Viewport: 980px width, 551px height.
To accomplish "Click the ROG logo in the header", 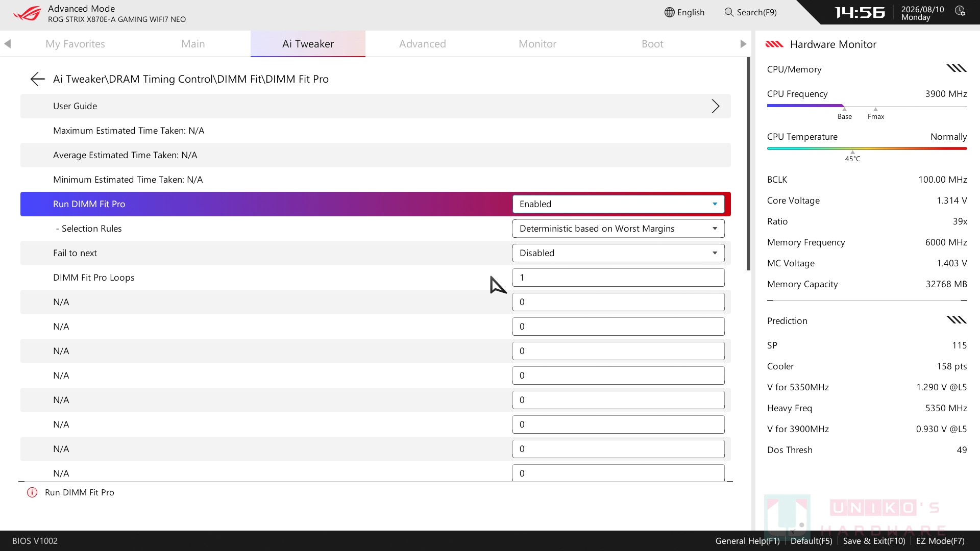I will coord(27,13).
